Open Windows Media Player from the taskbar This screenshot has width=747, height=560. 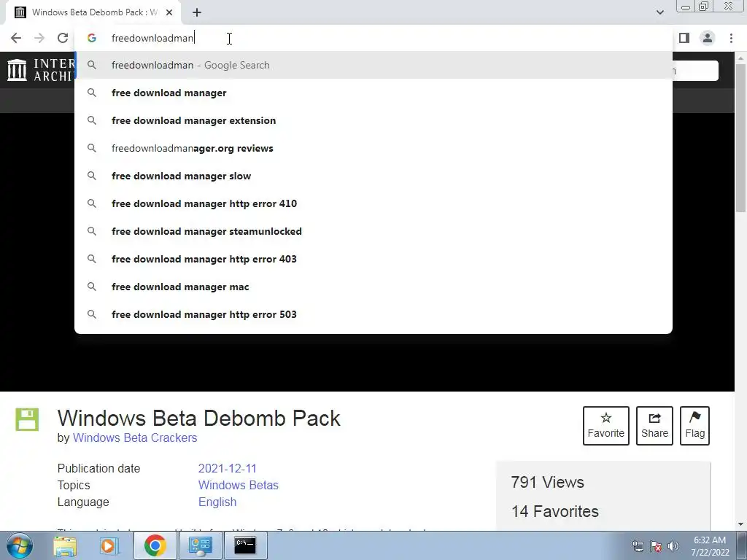(109, 545)
